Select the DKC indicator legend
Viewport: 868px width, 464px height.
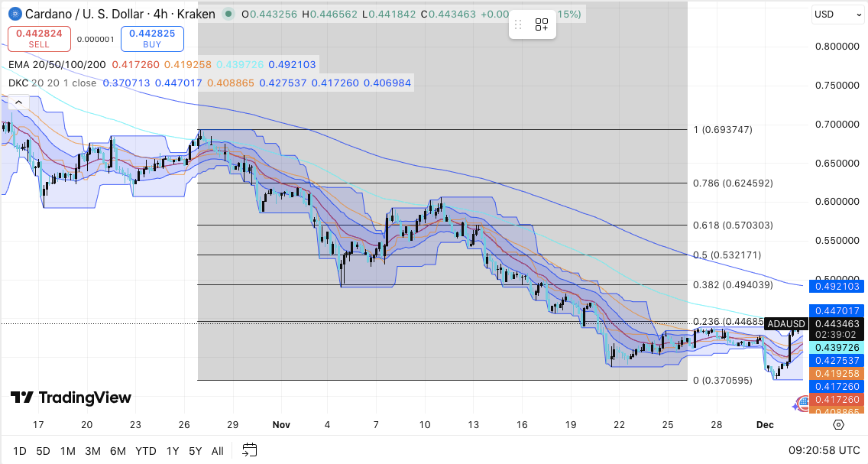(52, 83)
